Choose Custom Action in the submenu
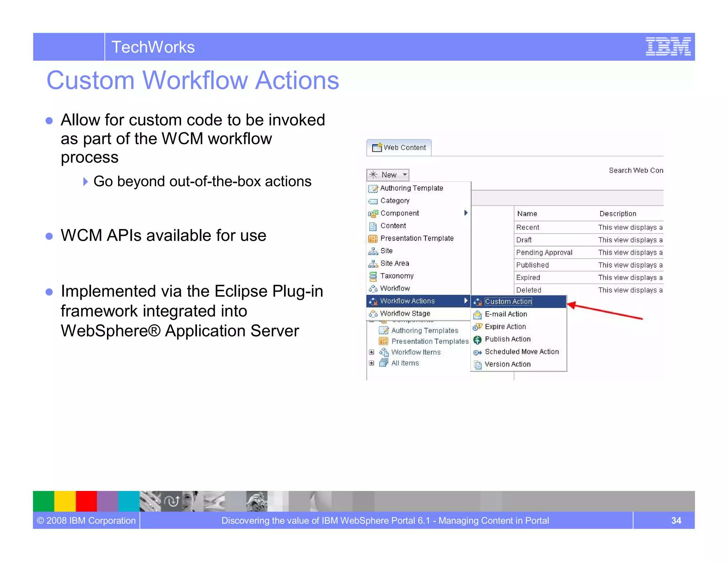 click(x=518, y=302)
